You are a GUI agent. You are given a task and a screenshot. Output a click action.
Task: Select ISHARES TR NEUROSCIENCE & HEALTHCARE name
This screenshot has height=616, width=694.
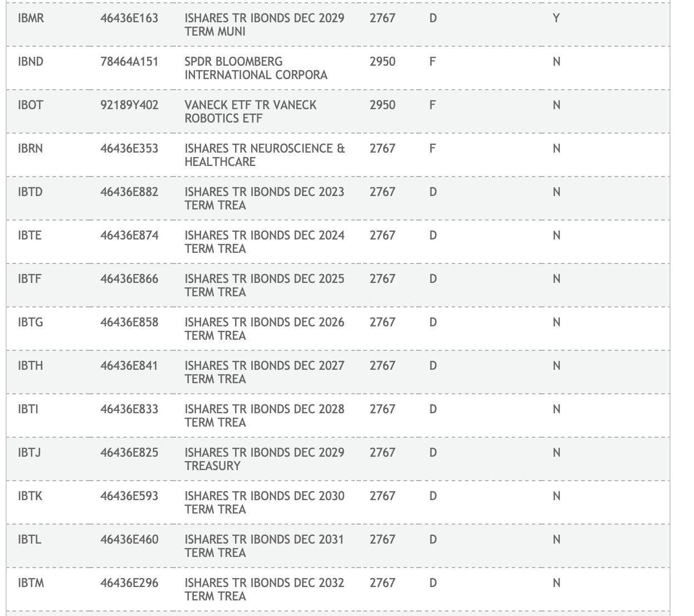point(265,155)
